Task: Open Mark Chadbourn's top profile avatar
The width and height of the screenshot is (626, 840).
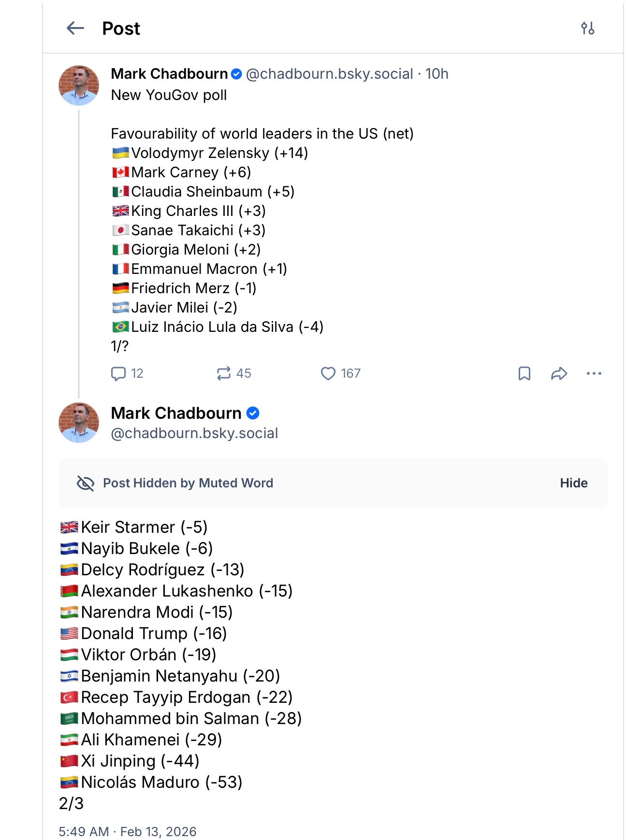Action: [79, 85]
